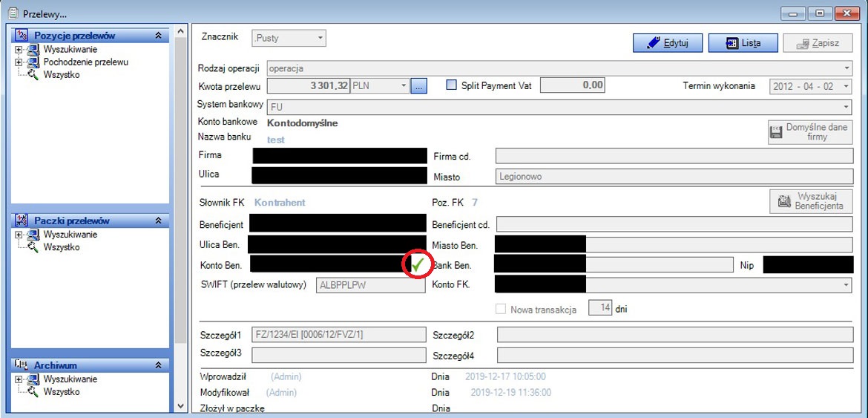Expand Wyszukiwanie under Pozycje przelewów
868x418 pixels.
[x=19, y=50]
